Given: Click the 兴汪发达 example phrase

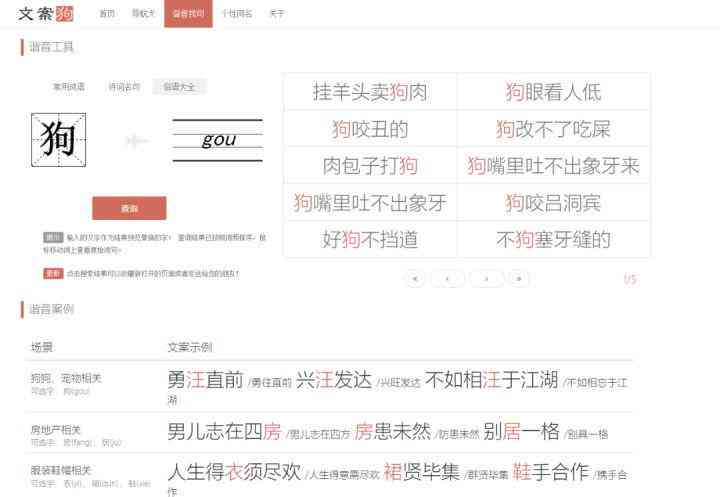Looking at the screenshot, I should tap(334, 380).
